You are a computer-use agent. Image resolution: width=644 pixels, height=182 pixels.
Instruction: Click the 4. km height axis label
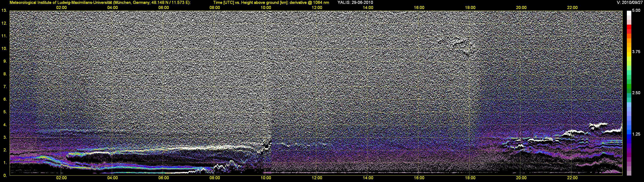click(5, 125)
